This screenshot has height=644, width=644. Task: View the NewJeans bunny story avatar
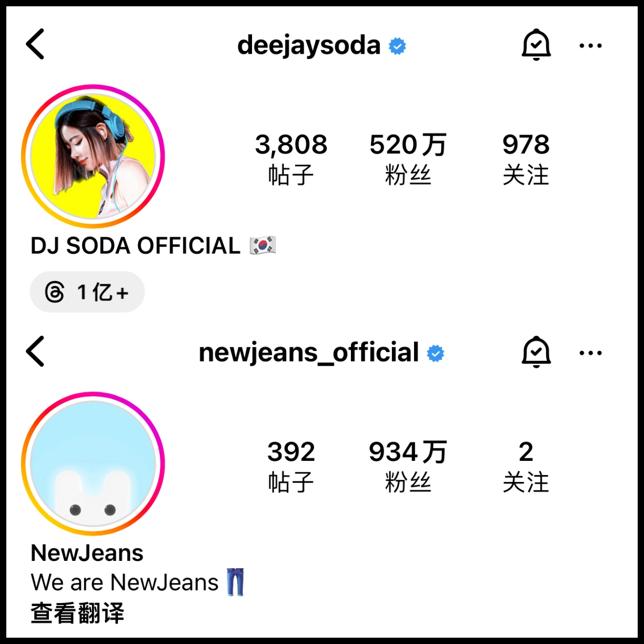[x=93, y=464]
